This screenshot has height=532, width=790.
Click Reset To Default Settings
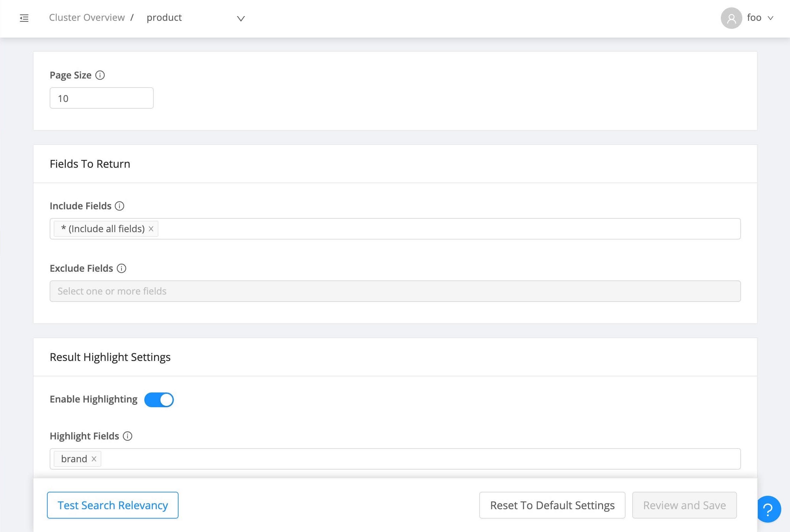tap(552, 505)
